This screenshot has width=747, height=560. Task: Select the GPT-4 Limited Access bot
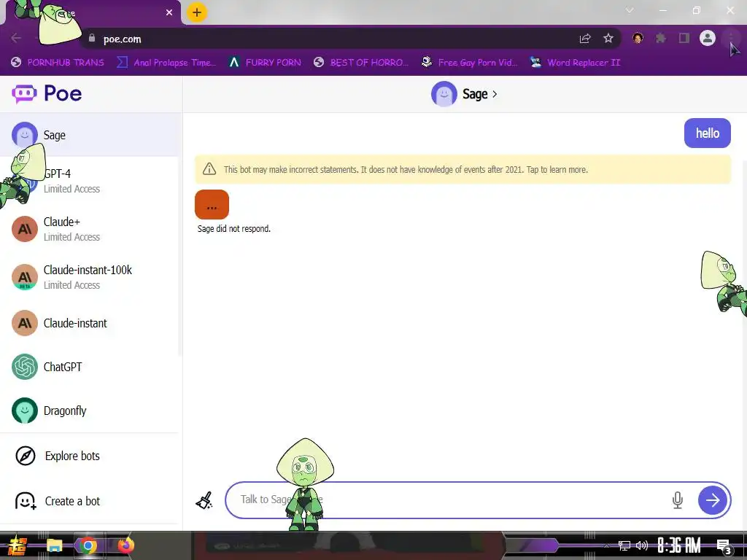tap(90, 181)
